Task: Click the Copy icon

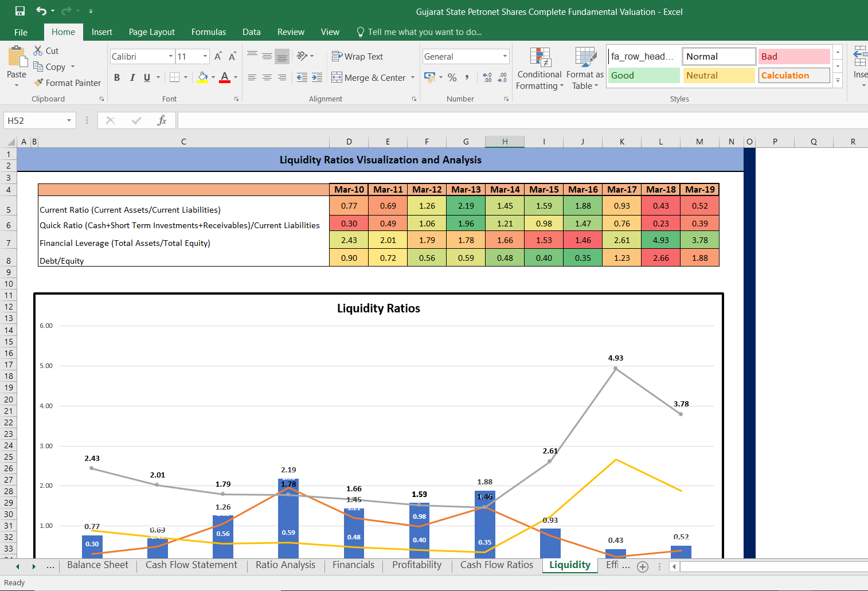Action: pos(38,66)
